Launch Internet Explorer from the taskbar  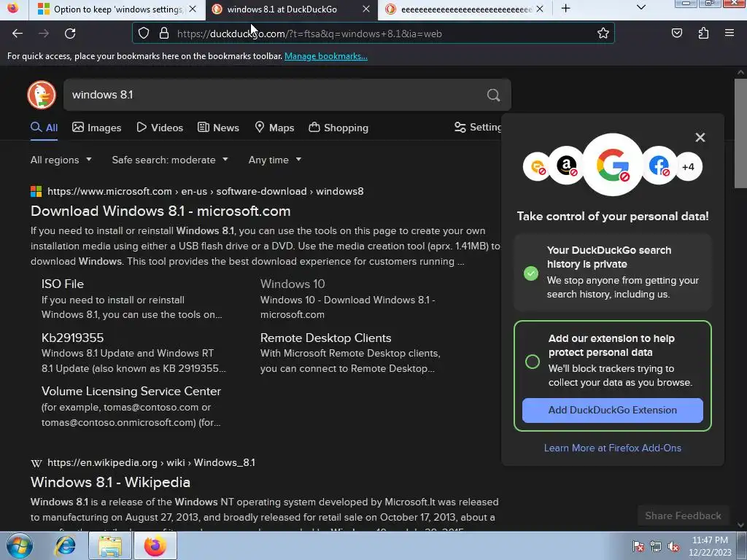pyautogui.click(x=65, y=545)
